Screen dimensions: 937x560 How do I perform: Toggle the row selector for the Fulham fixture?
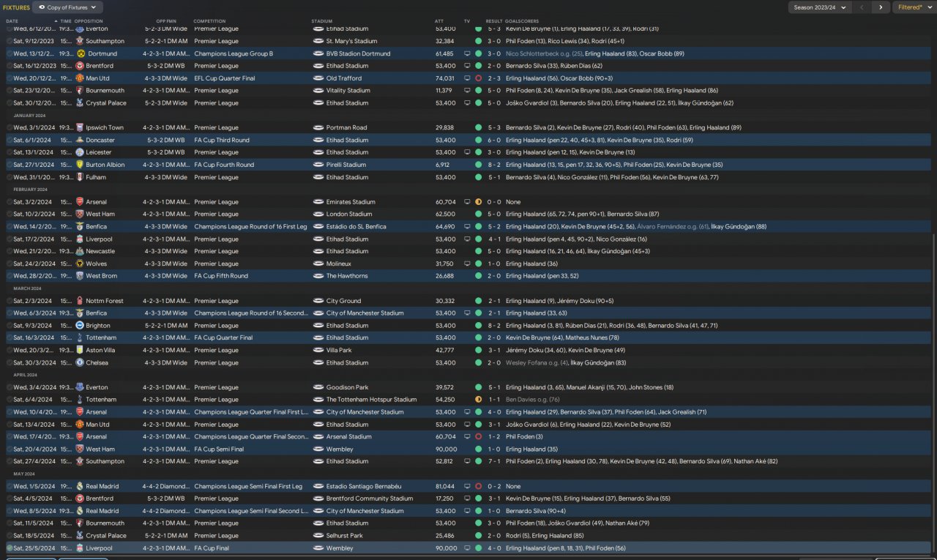tap(10, 177)
